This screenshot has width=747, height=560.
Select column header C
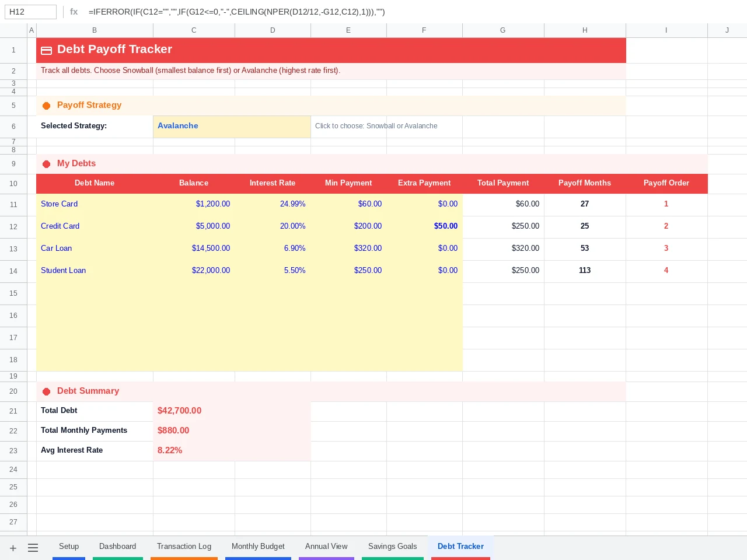[x=194, y=30]
